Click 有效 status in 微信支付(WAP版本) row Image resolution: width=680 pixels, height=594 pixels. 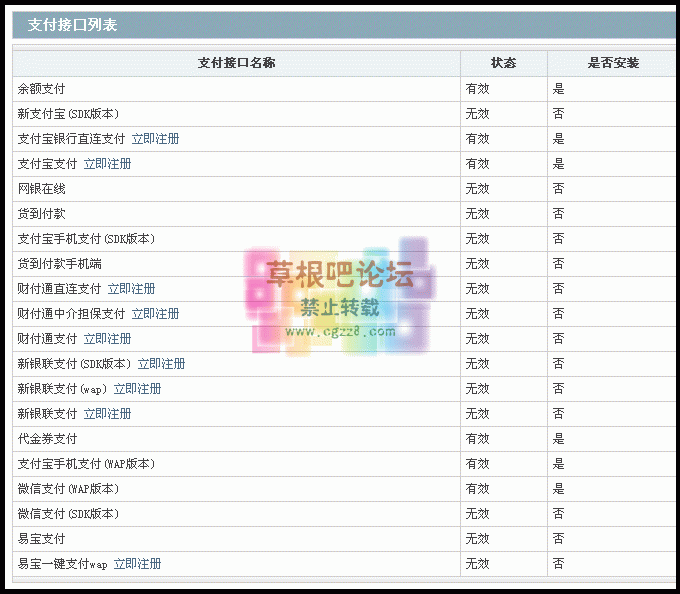point(477,489)
